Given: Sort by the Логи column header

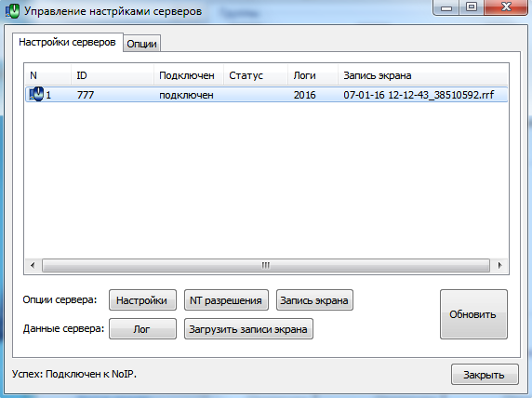Looking at the screenshot, I should point(313,75).
